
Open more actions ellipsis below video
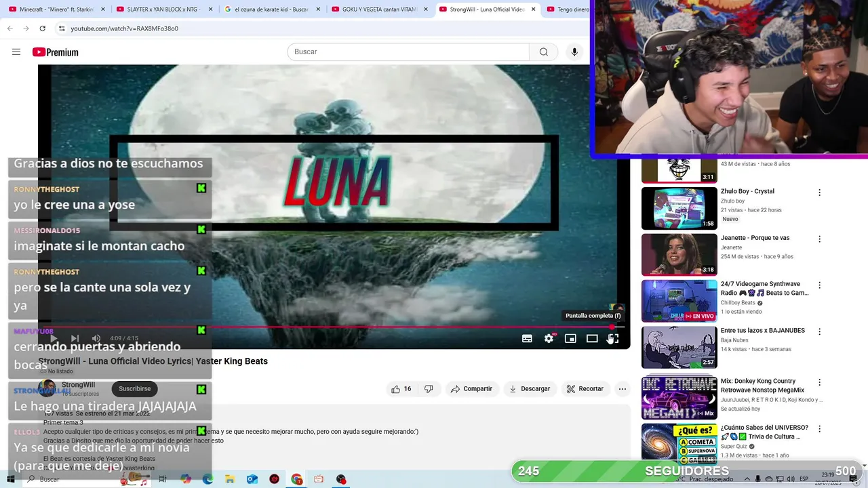click(x=622, y=389)
